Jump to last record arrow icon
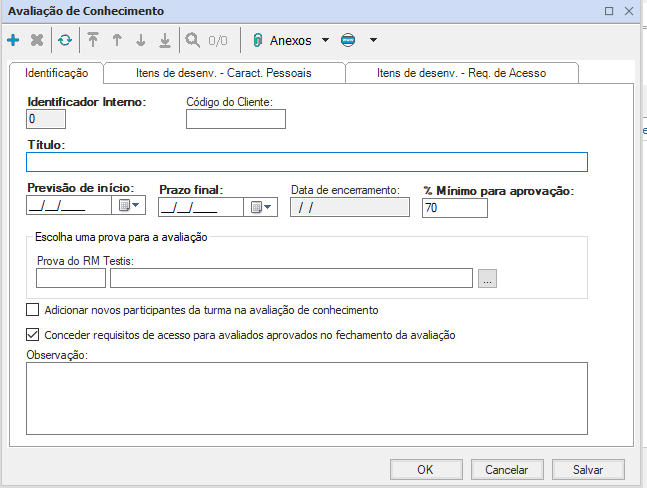Image resolution: width=647 pixels, height=488 pixels. (x=165, y=41)
